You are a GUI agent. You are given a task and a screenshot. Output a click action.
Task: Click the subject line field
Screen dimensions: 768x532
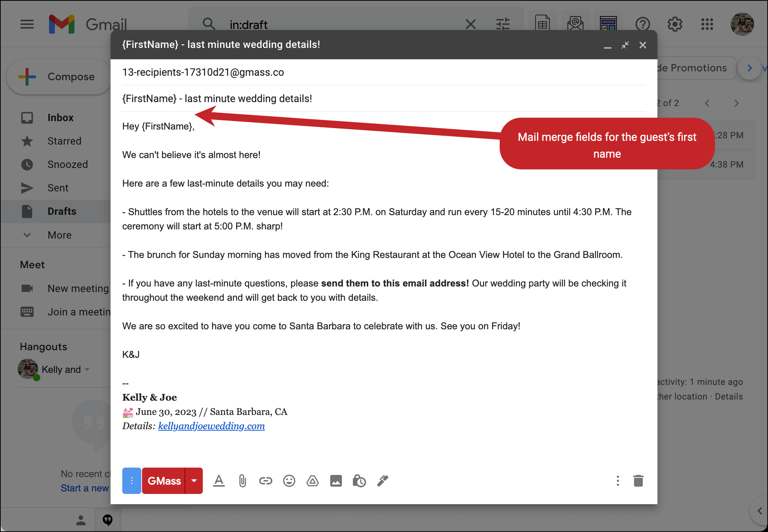pyautogui.click(x=384, y=99)
